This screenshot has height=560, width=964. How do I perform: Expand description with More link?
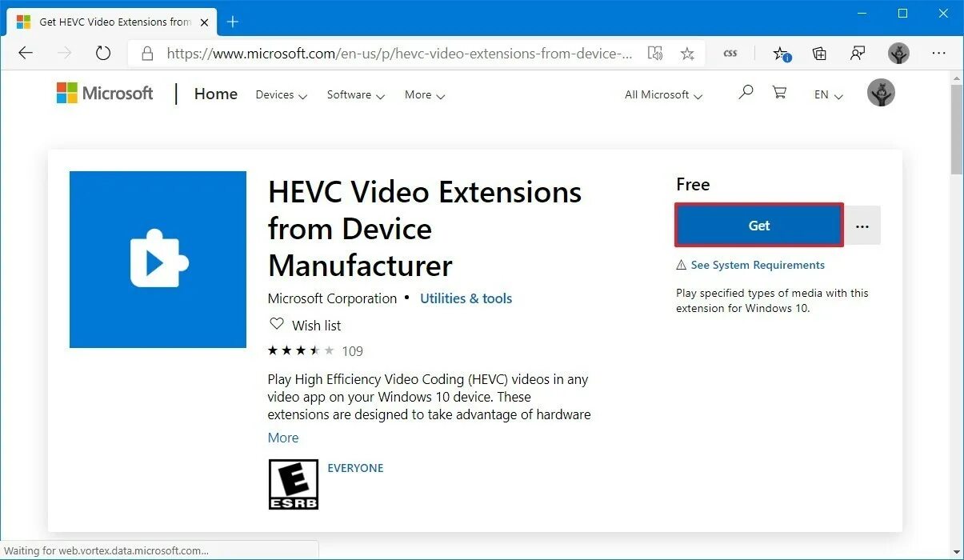click(x=283, y=438)
